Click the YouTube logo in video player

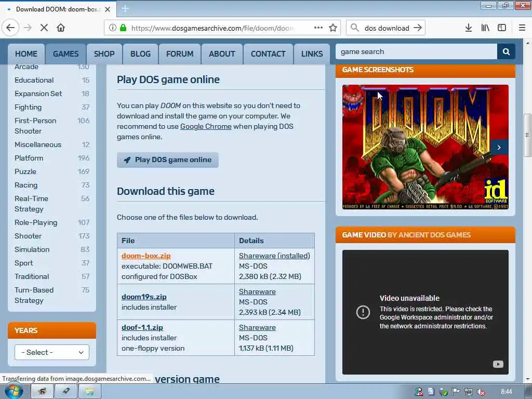[x=498, y=364]
